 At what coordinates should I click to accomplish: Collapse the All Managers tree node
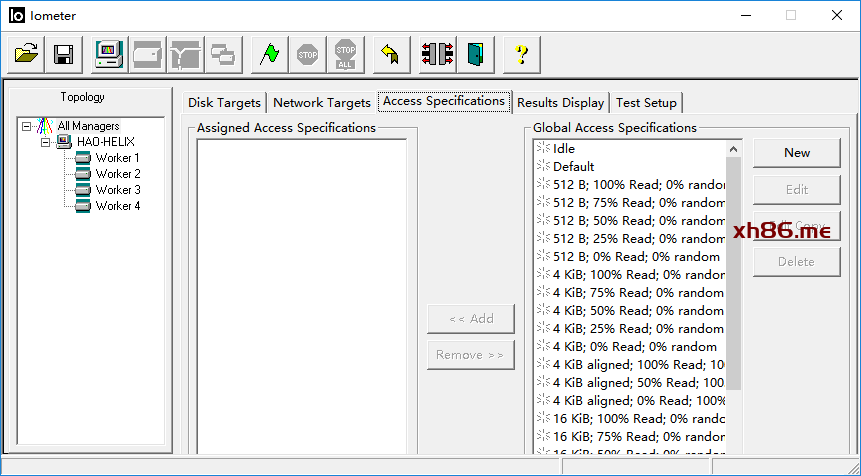click(x=26, y=126)
